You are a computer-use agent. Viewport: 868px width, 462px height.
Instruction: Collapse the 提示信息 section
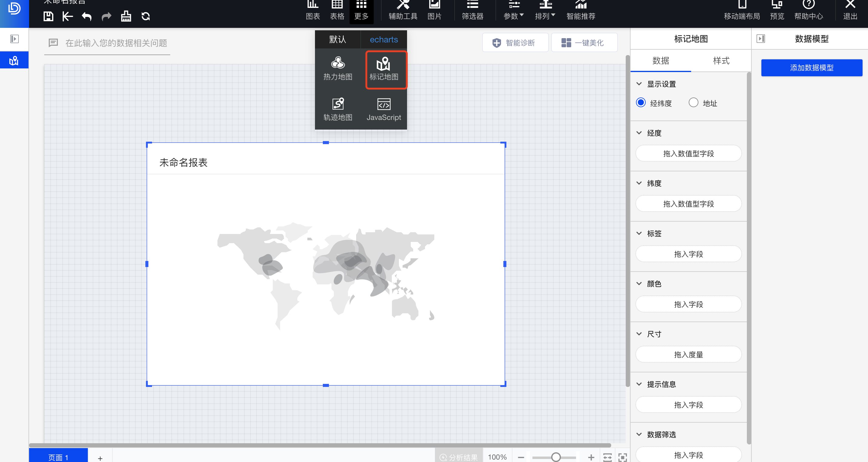639,384
